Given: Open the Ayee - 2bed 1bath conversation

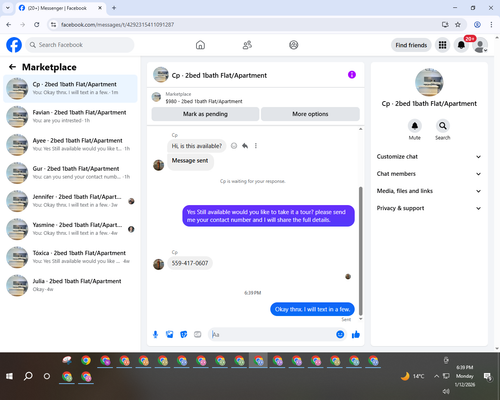Looking at the screenshot, I should (x=70, y=144).
